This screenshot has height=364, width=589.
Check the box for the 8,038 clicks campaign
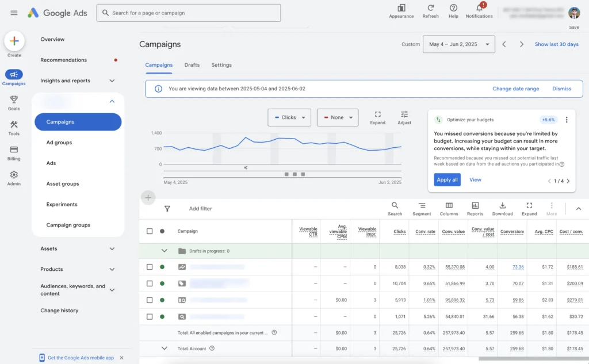coord(150,267)
